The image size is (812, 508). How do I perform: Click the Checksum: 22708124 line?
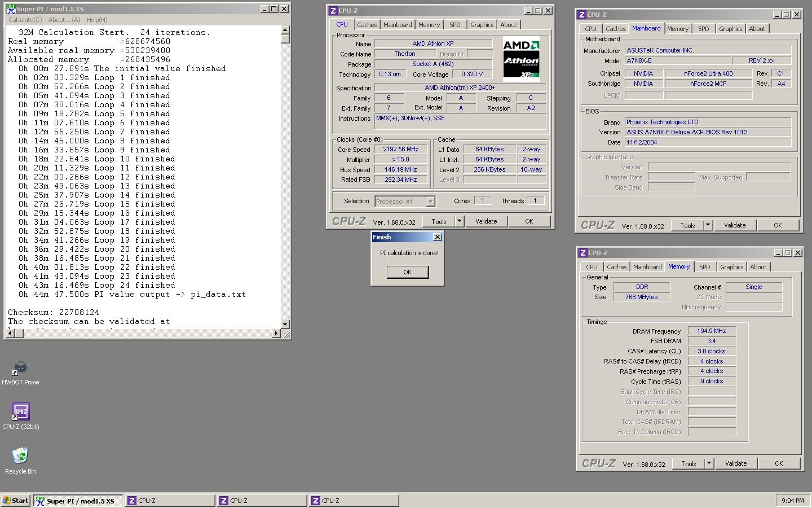[54, 312]
